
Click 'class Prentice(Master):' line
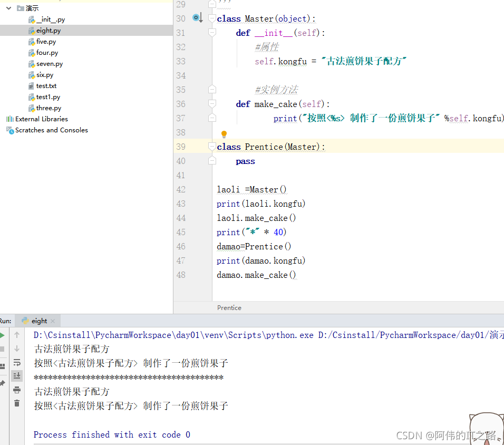tap(271, 147)
